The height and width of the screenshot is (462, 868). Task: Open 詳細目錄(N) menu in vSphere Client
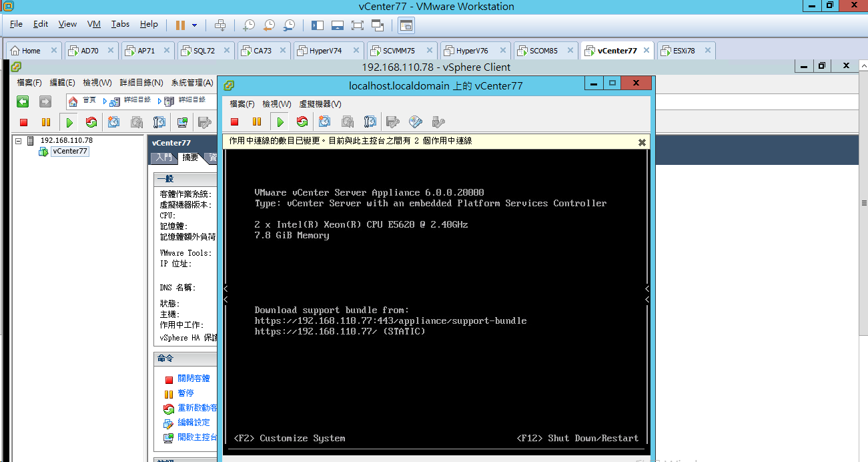tap(141, 83)
